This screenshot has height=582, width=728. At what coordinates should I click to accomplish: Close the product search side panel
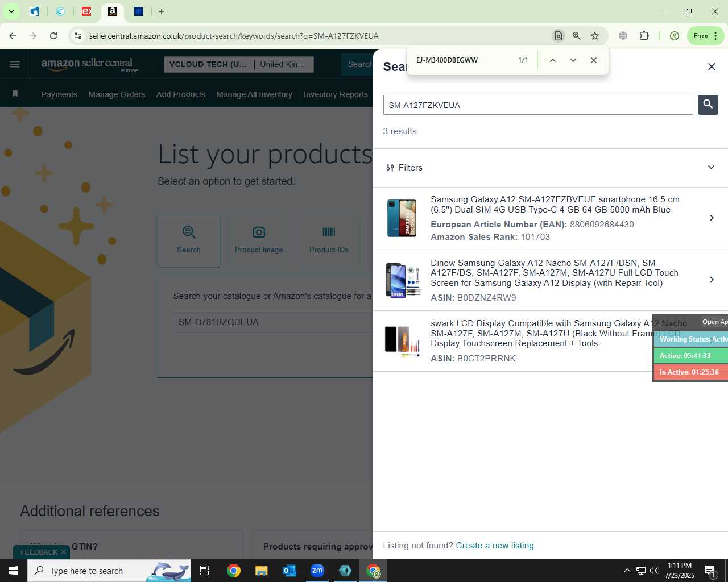click(x=712, y=66)
